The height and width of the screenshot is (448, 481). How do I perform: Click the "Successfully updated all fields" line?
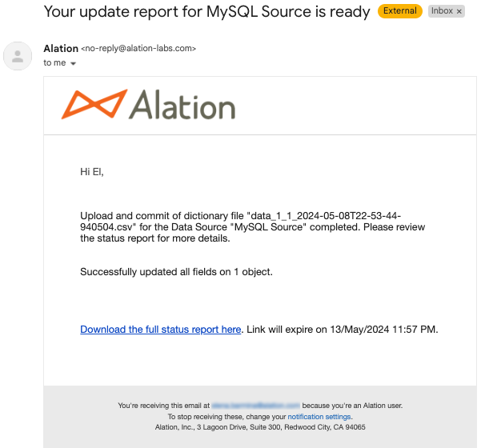(176, 272)
